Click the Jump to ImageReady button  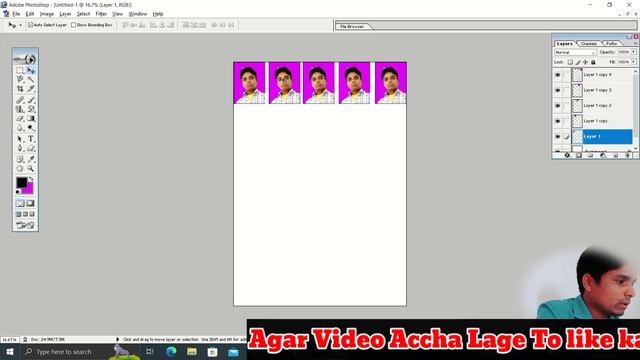click(x=25, y=225)
